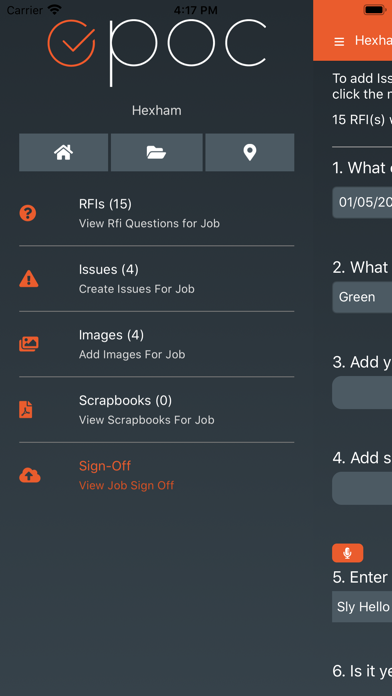392x696 pixels.
Task: Open the Green dropdown in question 2
Action: 362,297
